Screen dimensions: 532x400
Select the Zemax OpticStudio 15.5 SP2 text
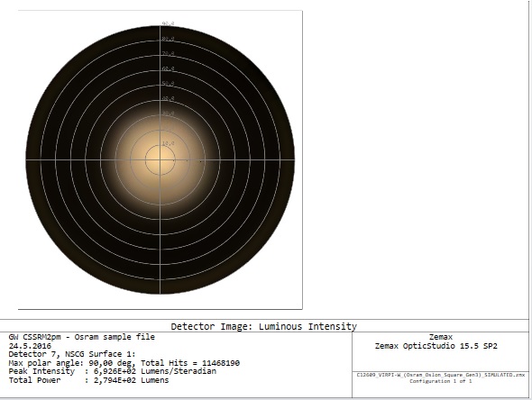click(x=436, y=346)
